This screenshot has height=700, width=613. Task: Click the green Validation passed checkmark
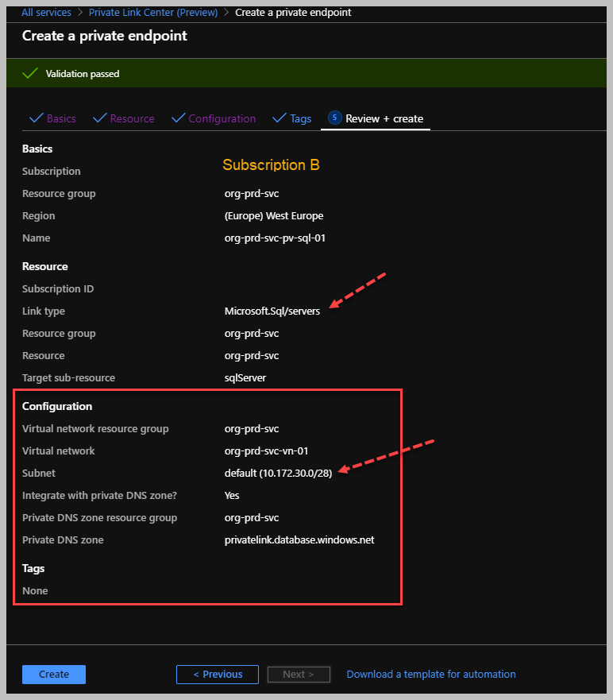pyautogui.click(x=30, y=73)
